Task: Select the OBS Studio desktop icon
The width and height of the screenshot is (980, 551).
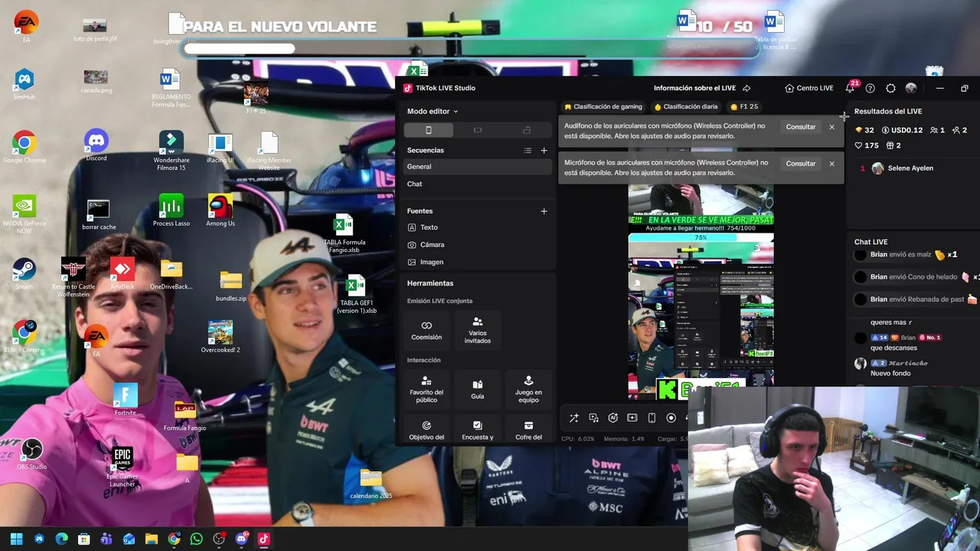Action: 32,455
